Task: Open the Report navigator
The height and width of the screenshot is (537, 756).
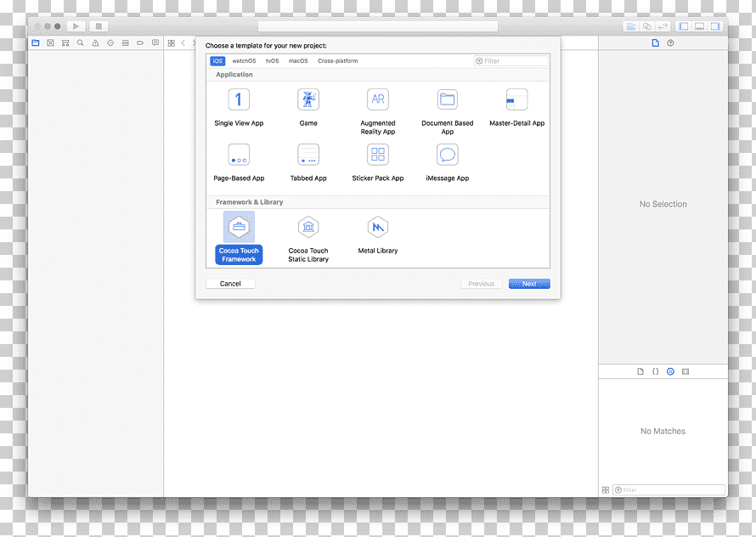Action: point(155,43)
